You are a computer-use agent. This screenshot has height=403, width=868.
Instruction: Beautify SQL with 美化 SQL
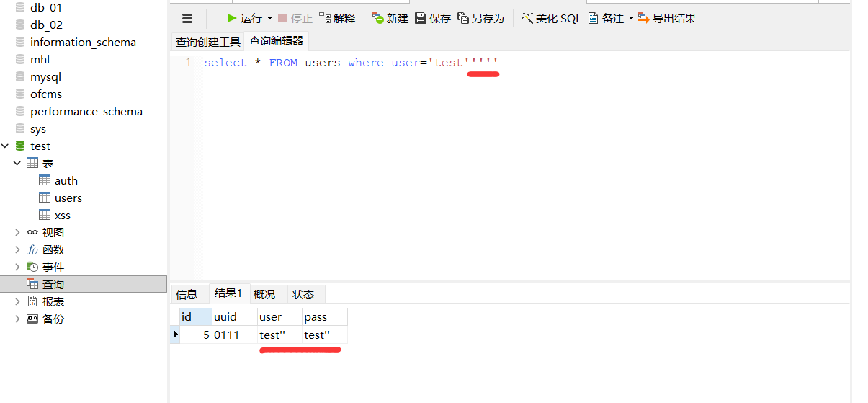coord(550,18)
